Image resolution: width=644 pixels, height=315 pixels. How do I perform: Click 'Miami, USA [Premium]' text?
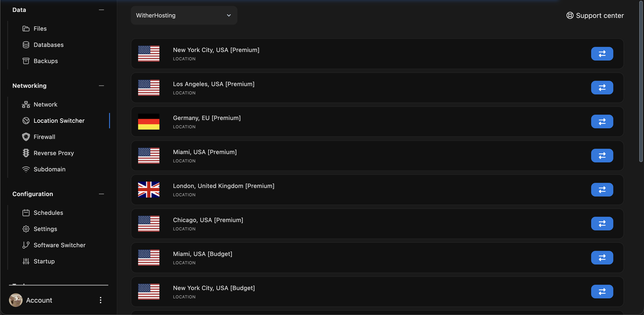pyautogui.click(x=205, y=152)
